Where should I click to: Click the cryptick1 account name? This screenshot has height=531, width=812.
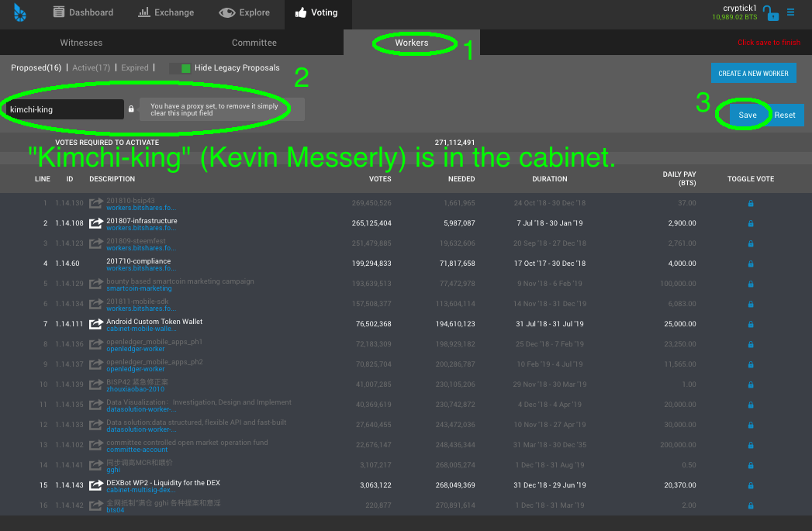pyautogui.click(x=740, y=8)
